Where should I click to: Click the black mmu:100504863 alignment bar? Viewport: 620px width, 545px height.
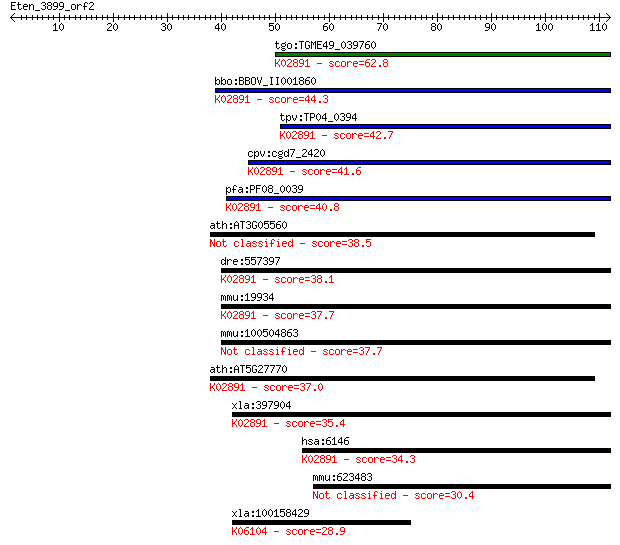tap(416, 343)
